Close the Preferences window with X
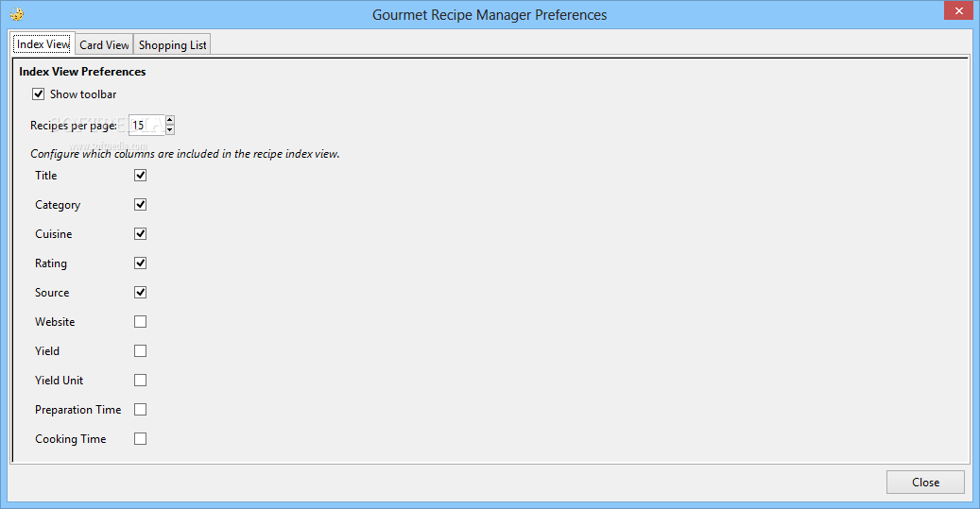Image resolution: width=980 pixels, height=509 pixels. [959, 10]
